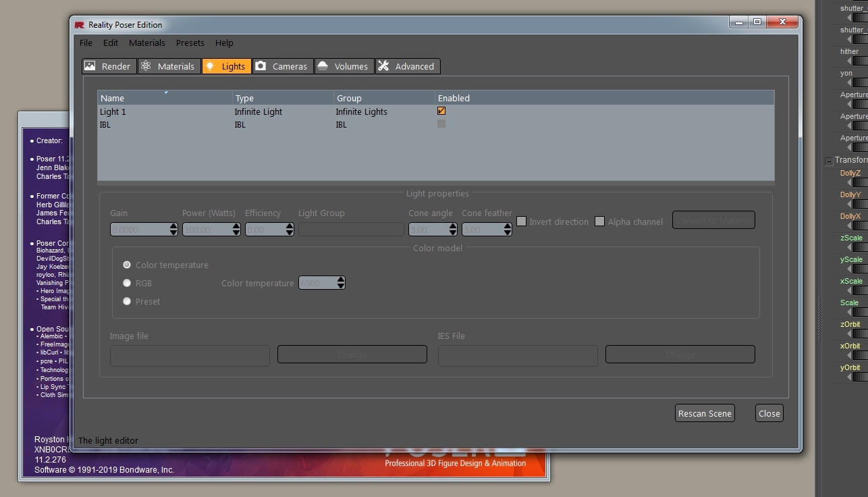Click the Efficiency stepper arrows
Viewport: 868px width, 497px height.
(290, 230)
